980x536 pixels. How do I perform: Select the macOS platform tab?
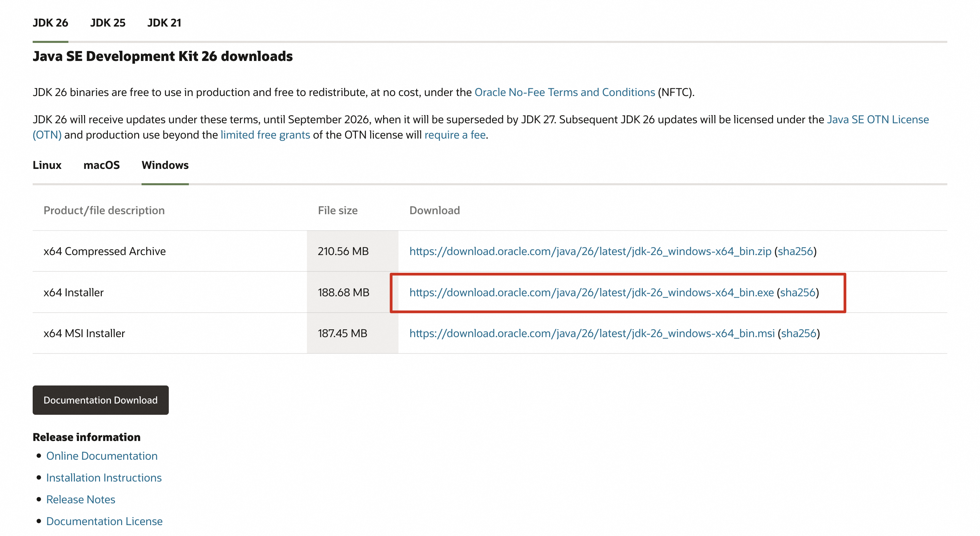pos(102,165)
